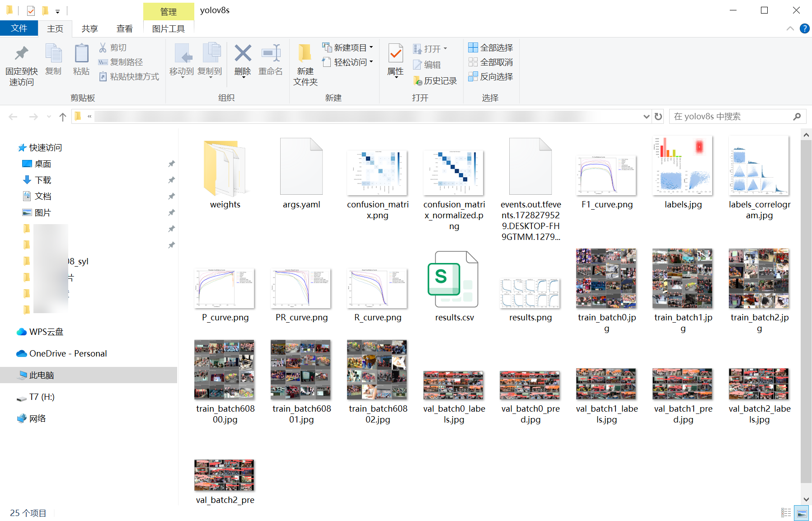Choose Paste shortcut (粘贴快捷方式)
812x521 pixels.
tap(129, 76)
